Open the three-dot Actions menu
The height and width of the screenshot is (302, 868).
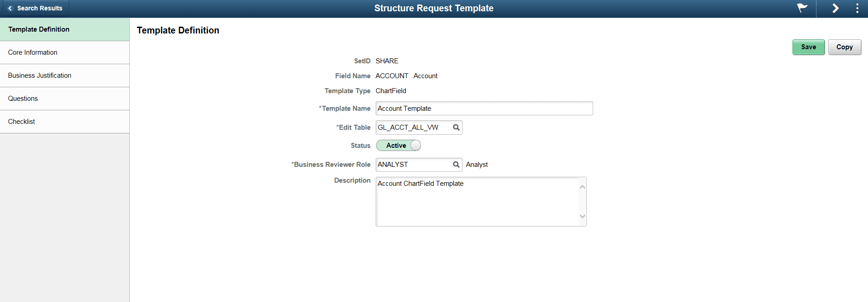click(857, 8)
